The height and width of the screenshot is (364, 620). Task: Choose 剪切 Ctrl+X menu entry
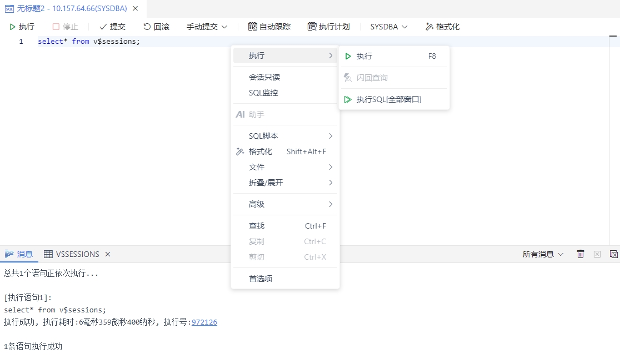coord(285,257)
